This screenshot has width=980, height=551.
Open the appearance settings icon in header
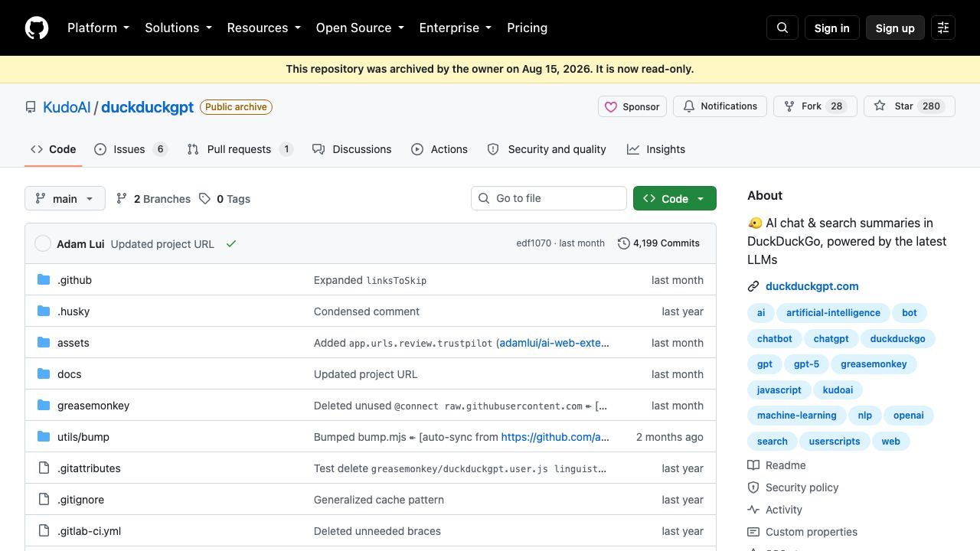pyautogui.click(x=943, y=28)
